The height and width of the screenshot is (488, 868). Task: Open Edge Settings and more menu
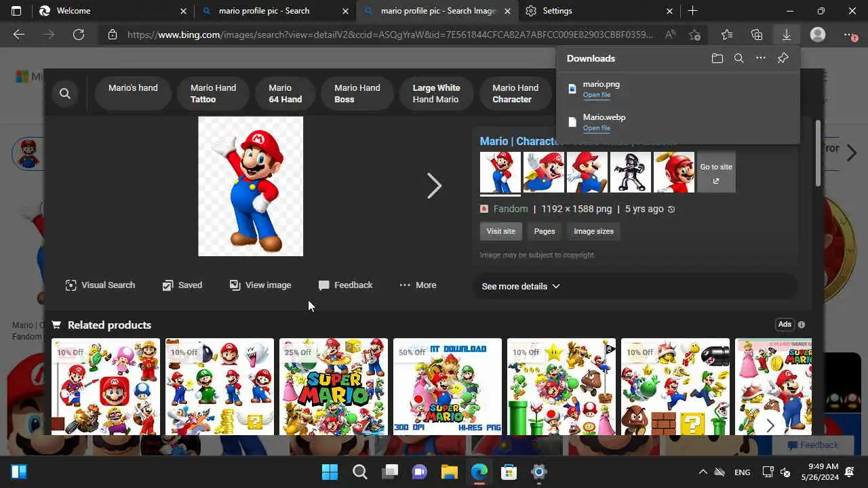[849, 35]
